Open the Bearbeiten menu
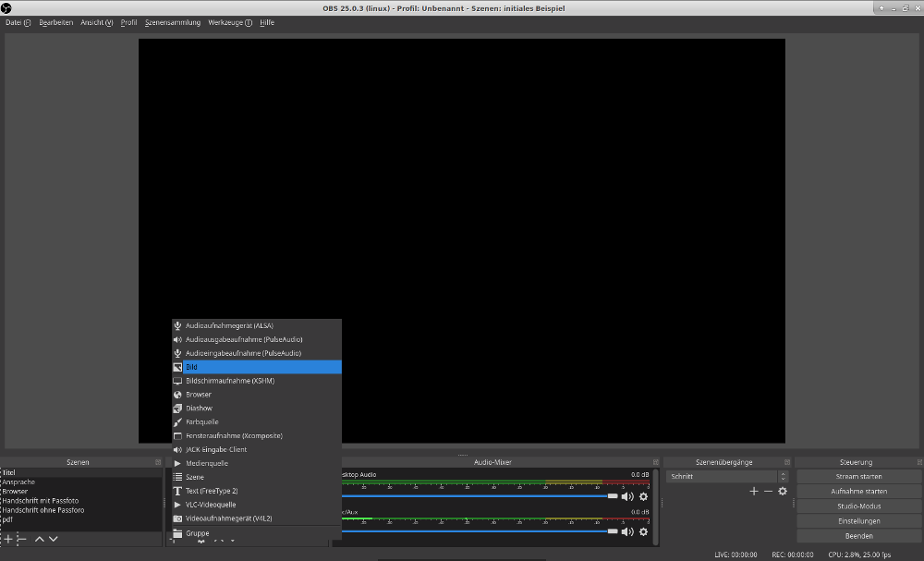924x561 pixels. (x=56, y=22)
